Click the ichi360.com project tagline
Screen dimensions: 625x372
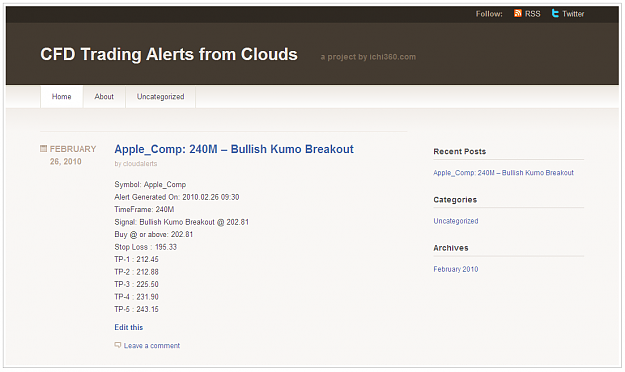(368, 57)
